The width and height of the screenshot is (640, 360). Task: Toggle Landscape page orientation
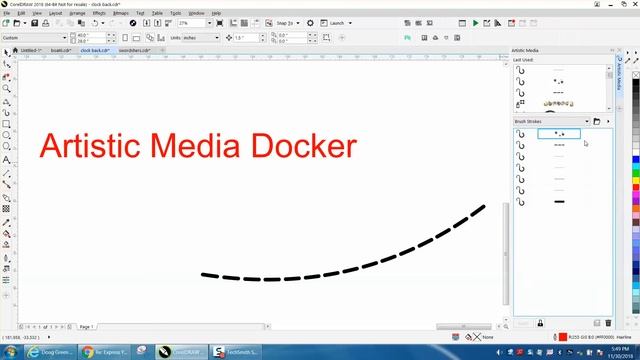tap(136, 38)
